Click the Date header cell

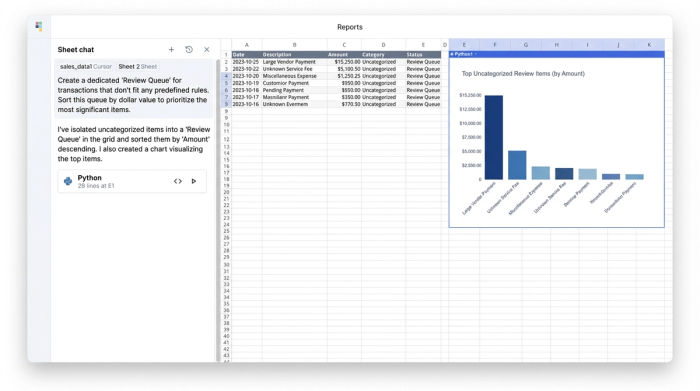click(246, 54)
